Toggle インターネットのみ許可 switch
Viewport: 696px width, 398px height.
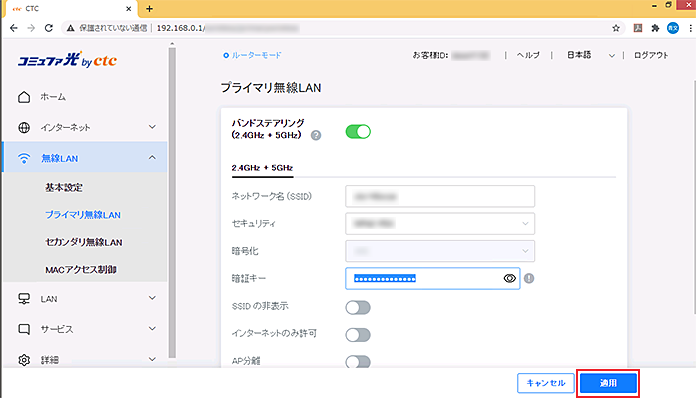click(358, 335)
